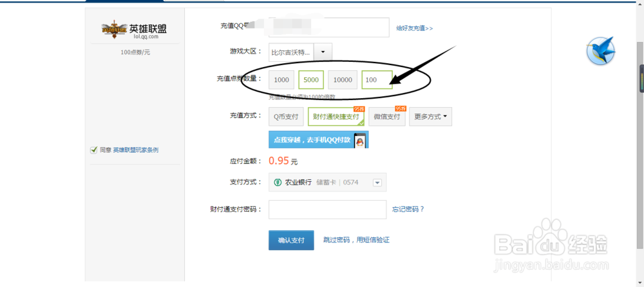Click the blue bird floating icon
The width and height of the screenshot is (644, 287).
(600, 51)
